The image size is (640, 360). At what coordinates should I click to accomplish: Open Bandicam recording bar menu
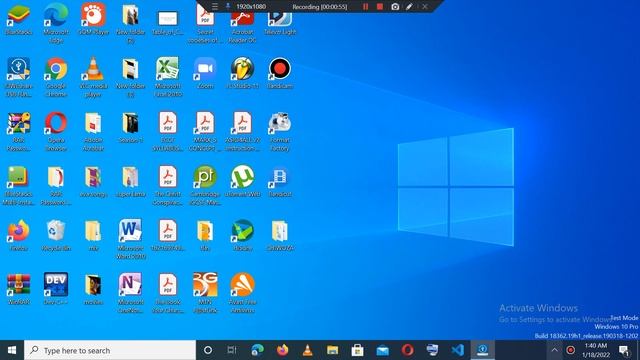point(215,7)
